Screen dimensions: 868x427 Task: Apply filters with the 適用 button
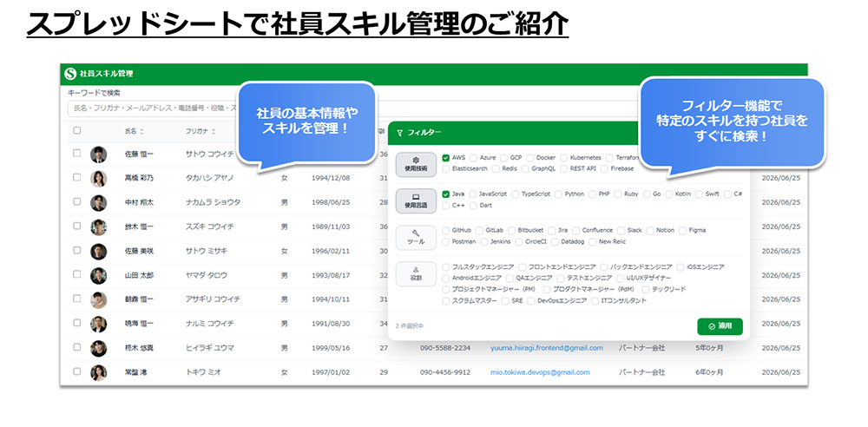tap(720, 326)
